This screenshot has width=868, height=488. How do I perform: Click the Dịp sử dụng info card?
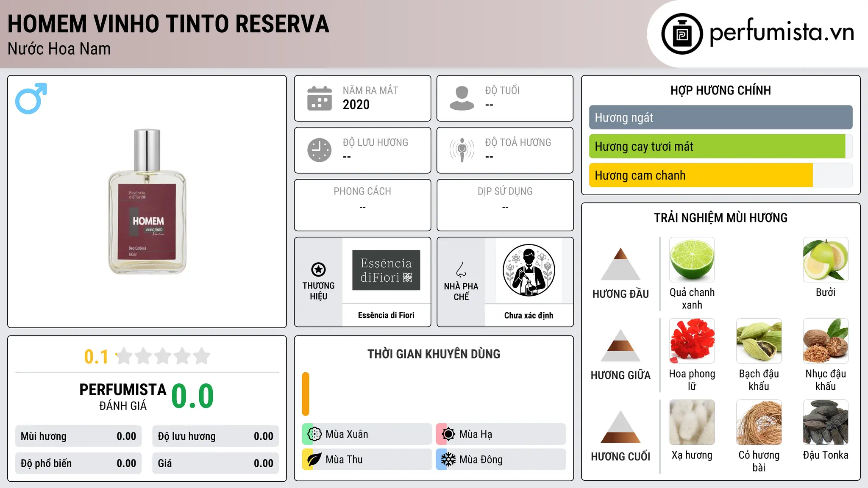pyautogui.click(x=505, y=205)
